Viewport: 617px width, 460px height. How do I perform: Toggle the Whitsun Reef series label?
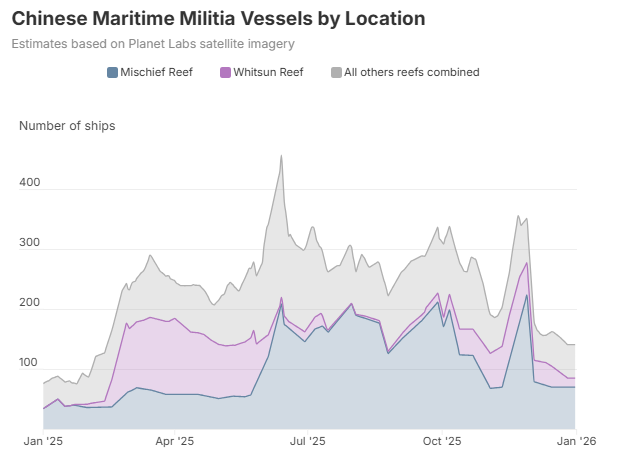pyautogui.click(x=268, y=72)
